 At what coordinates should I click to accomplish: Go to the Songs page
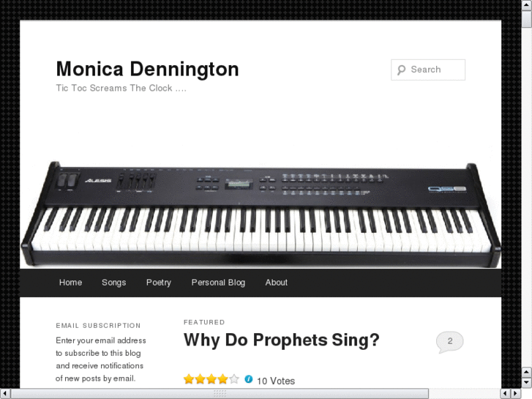point(114,283)
